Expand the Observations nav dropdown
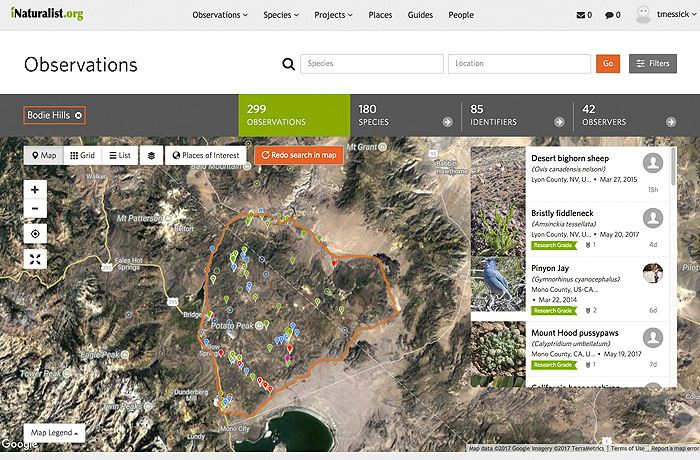The height and width of the screenshot is (460, 700). coord(220,15)
